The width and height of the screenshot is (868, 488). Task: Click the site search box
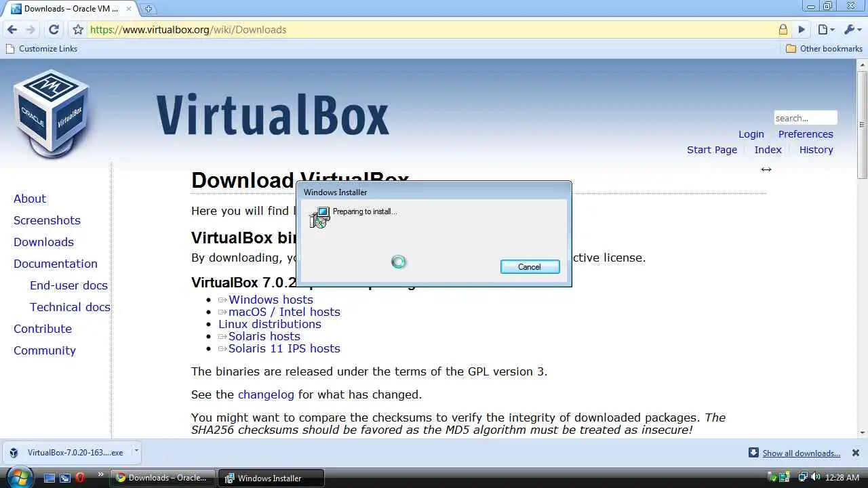pyautogui.click(x=806, y=118)
